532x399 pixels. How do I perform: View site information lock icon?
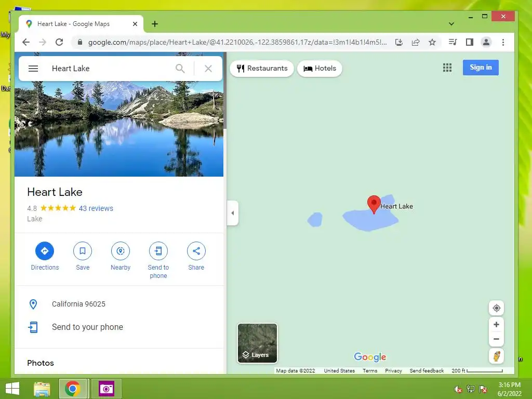pyautogui.click(x=80, y=42)
